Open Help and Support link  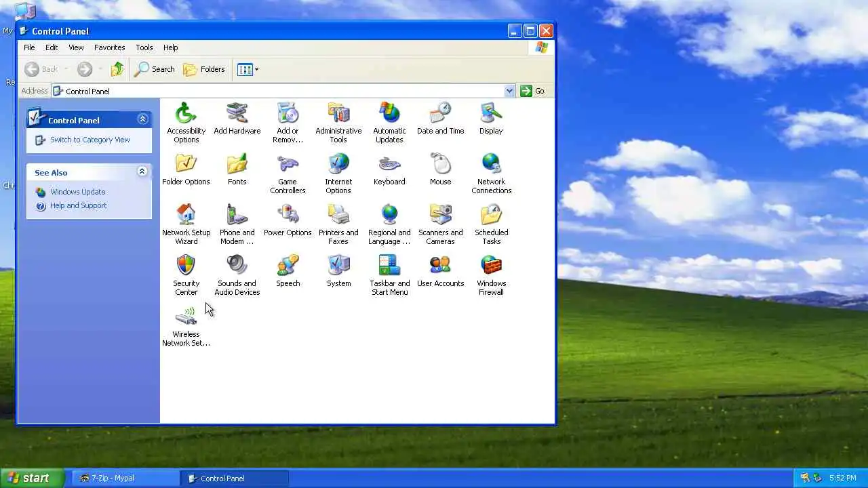[x=78, y=205]
